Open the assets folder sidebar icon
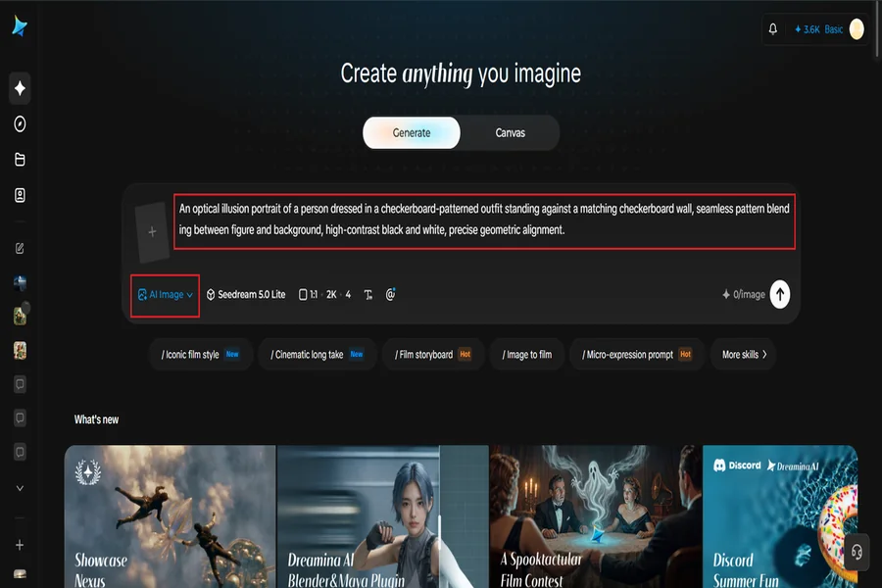The height and width of the screenshot is (588, 882). pyautogui.click(x=20, y=159)
